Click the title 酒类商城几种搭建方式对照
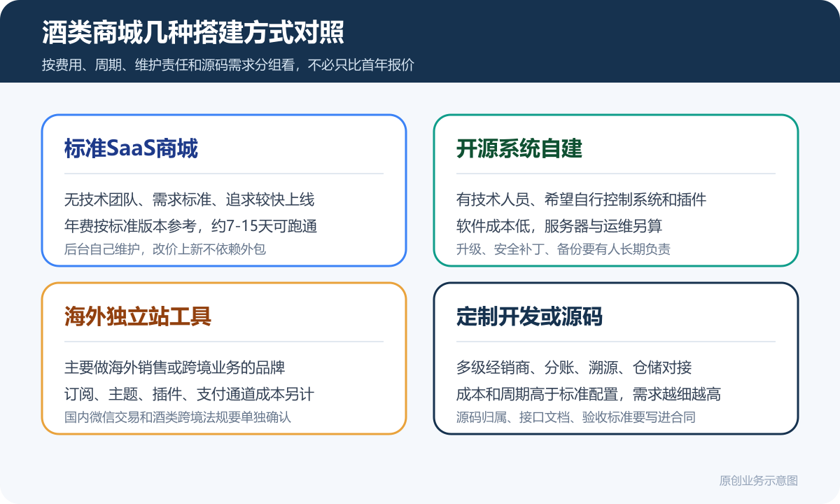Viewport: 840px width, 504px height. pyautogui.click(x=192, y=33)
